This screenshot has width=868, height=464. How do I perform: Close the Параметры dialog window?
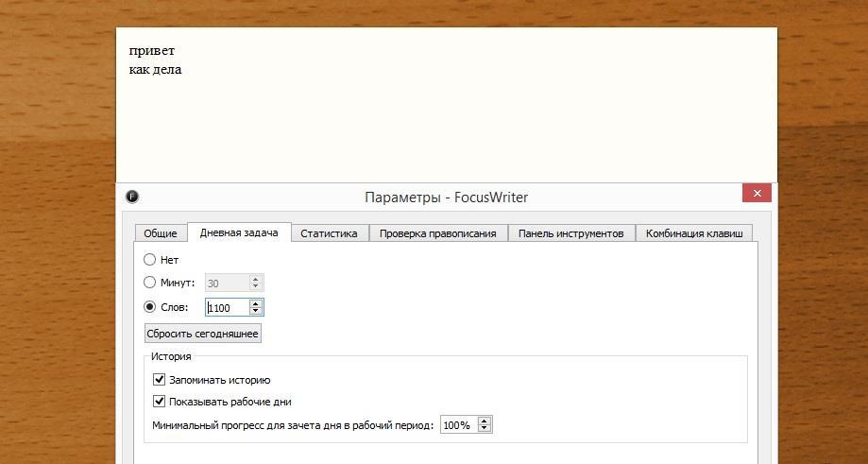(x=757, y=193)
